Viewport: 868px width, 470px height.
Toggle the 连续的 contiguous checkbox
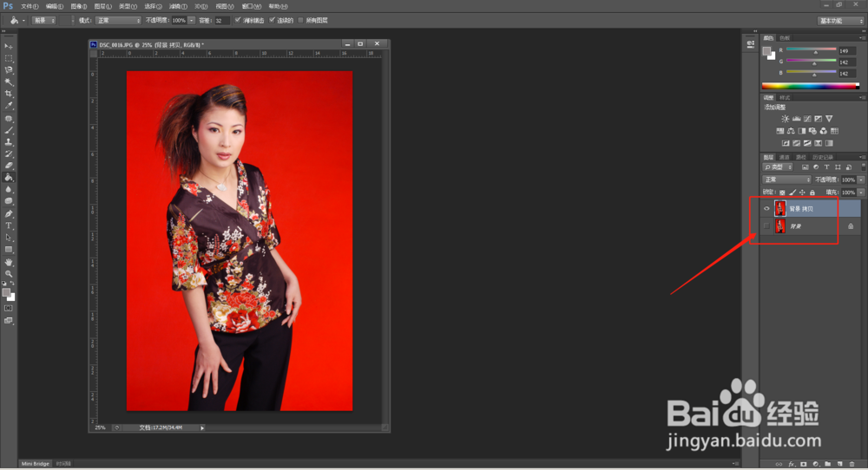pyautogui.click(x=273, y=20)
